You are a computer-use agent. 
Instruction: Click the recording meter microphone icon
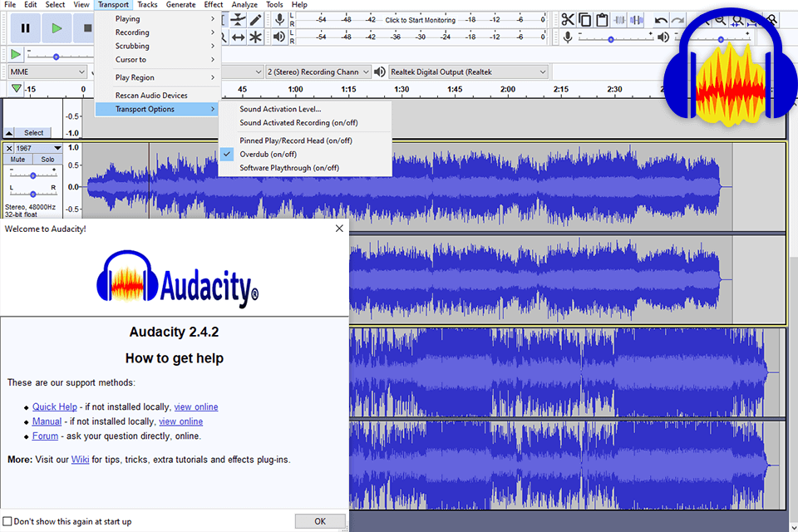[279, 20]
